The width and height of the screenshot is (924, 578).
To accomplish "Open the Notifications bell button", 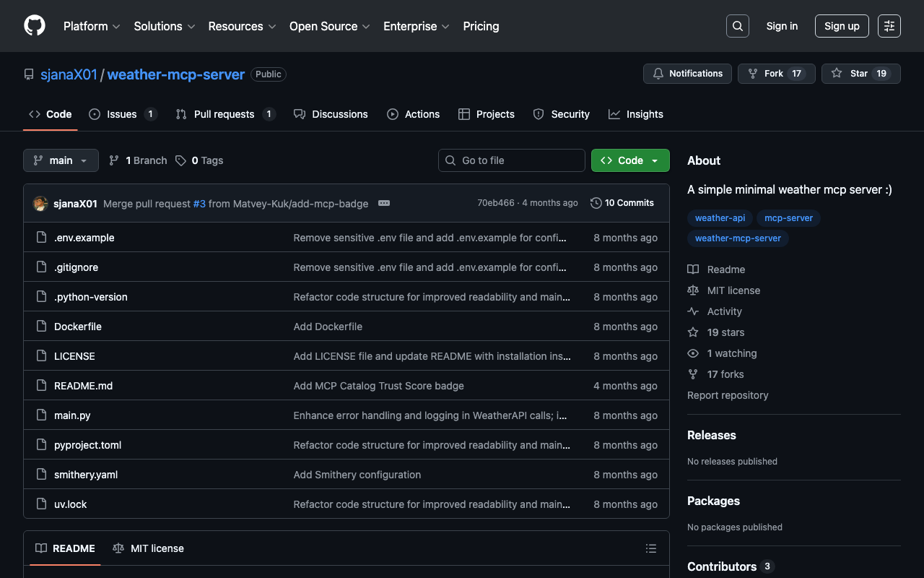I will click(687, 74).
